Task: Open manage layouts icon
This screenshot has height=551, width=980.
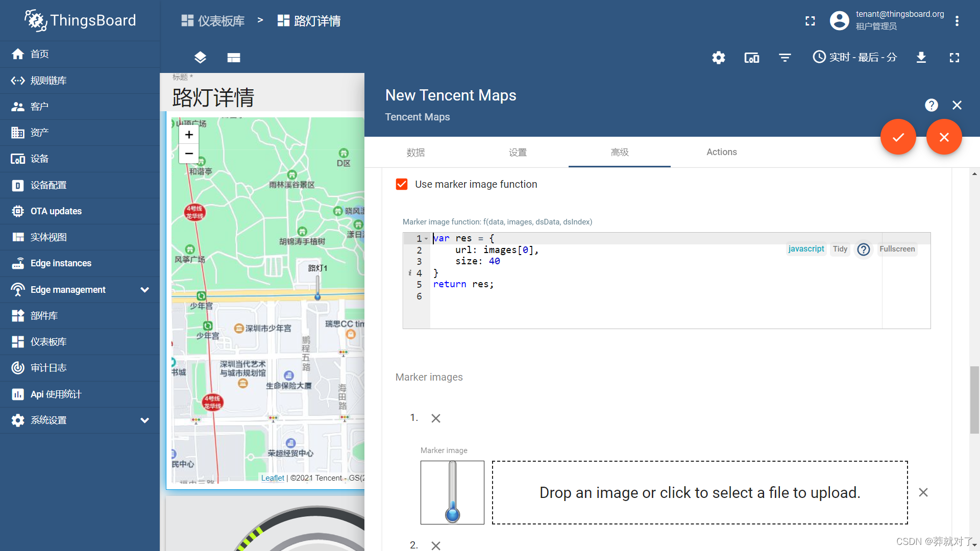Action: pos(234,58)
